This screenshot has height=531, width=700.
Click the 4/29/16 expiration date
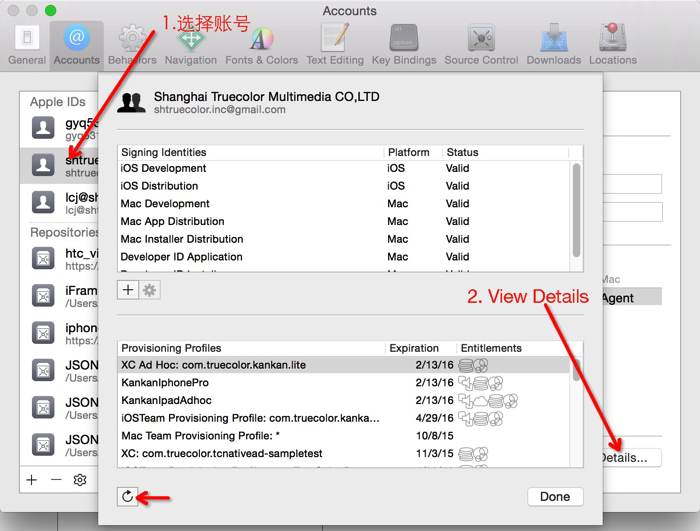coord(434,418)
